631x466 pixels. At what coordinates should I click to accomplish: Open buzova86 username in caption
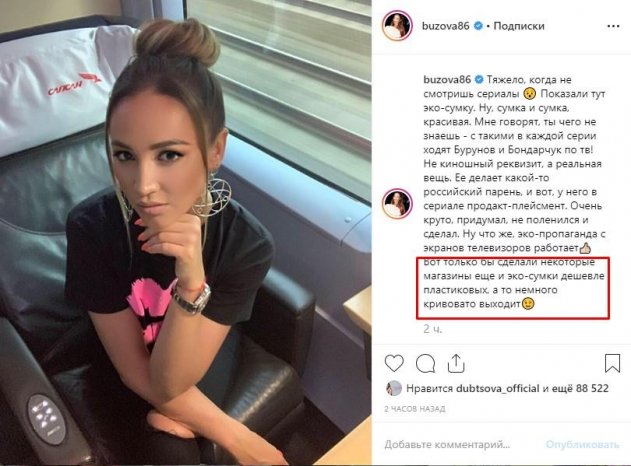click(447, 80)
